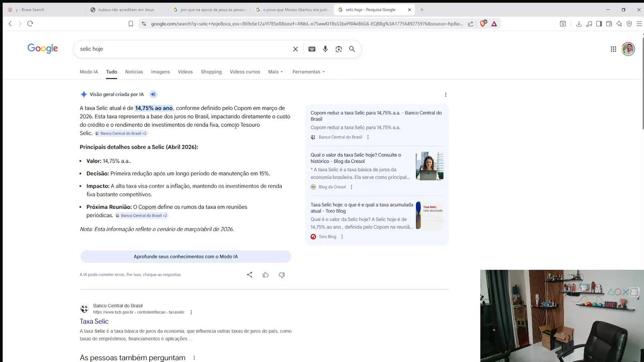This screenshot has width=644, height=362.
Task: Search by image with Google Lens
Action: 339,49
